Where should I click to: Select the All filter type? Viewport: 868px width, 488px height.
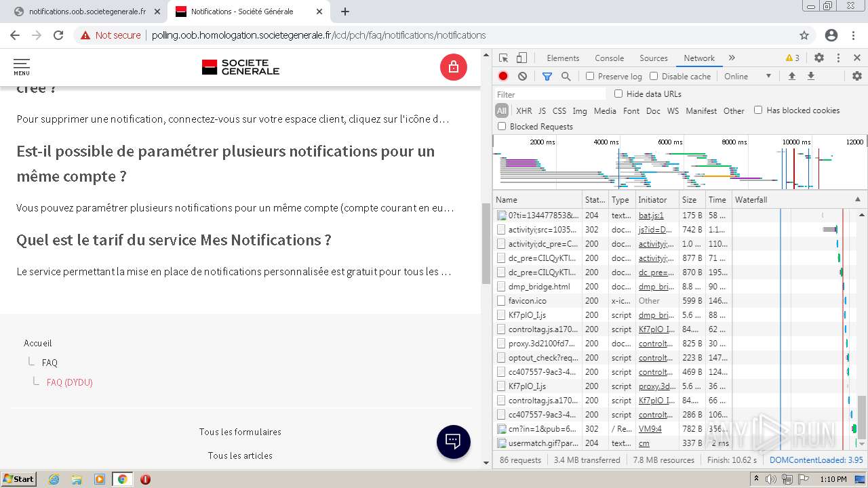click(502, 110)
